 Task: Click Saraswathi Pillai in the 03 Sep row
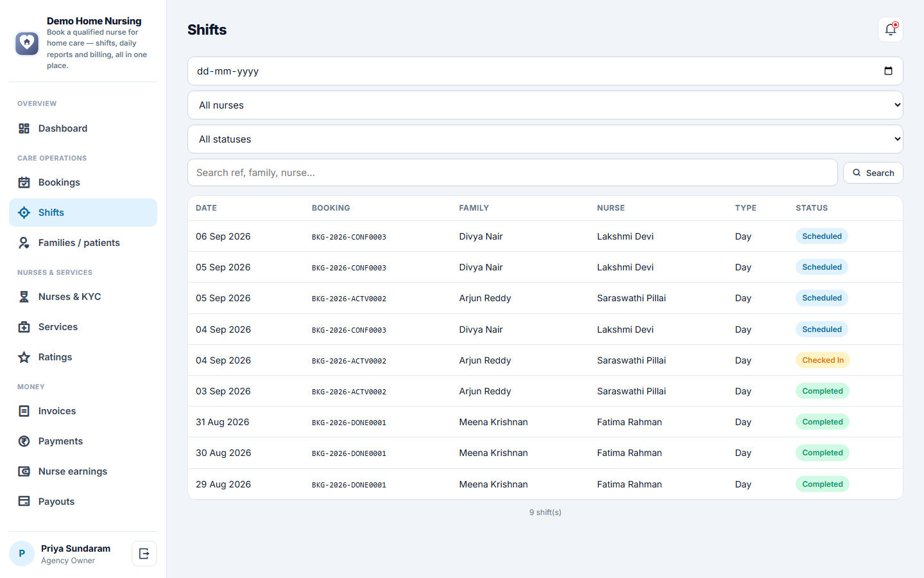(x=631, y=391)
